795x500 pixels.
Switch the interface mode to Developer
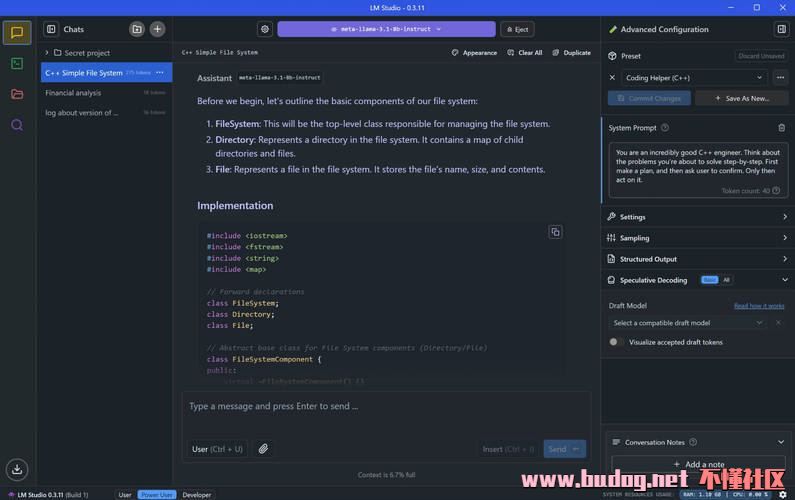pyautogui.click(x=197, y=494)
